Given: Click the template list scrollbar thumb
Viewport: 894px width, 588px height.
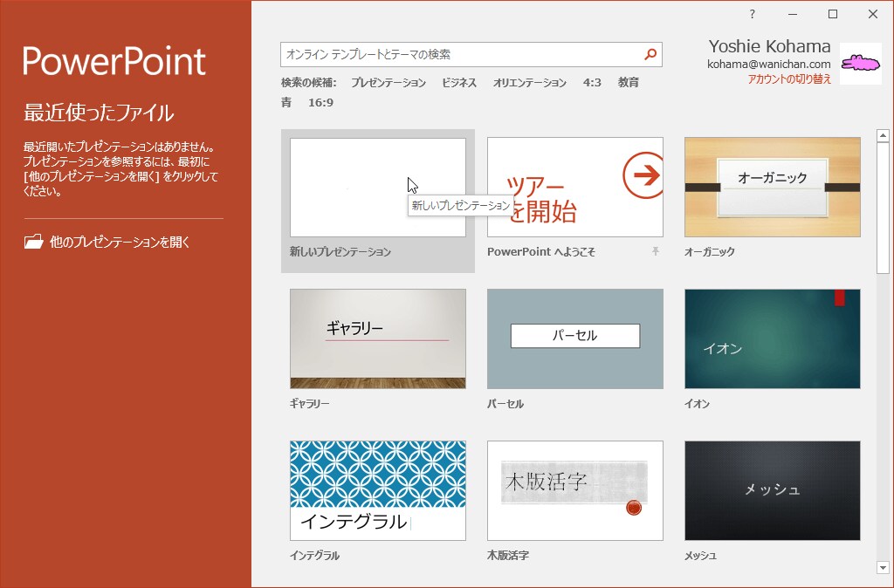Looking at the screenshot, I should tap(884, 208).
